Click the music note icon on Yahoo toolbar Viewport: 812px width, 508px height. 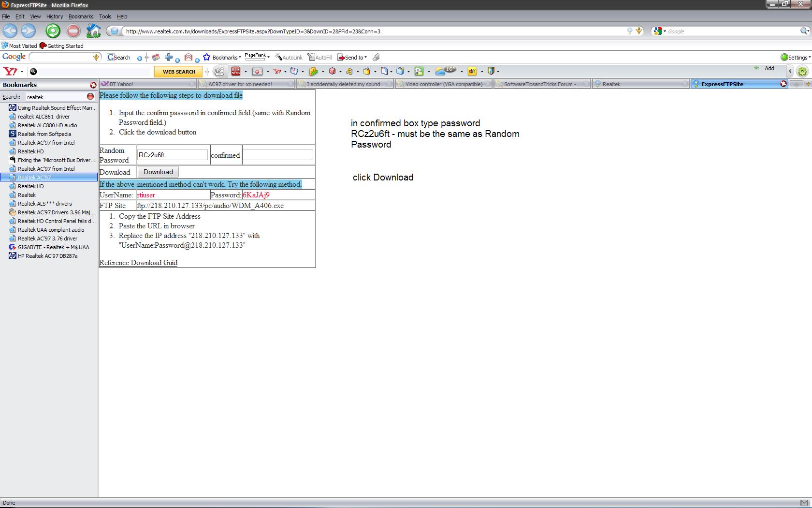pyautogui.click(x=349, y=71)
